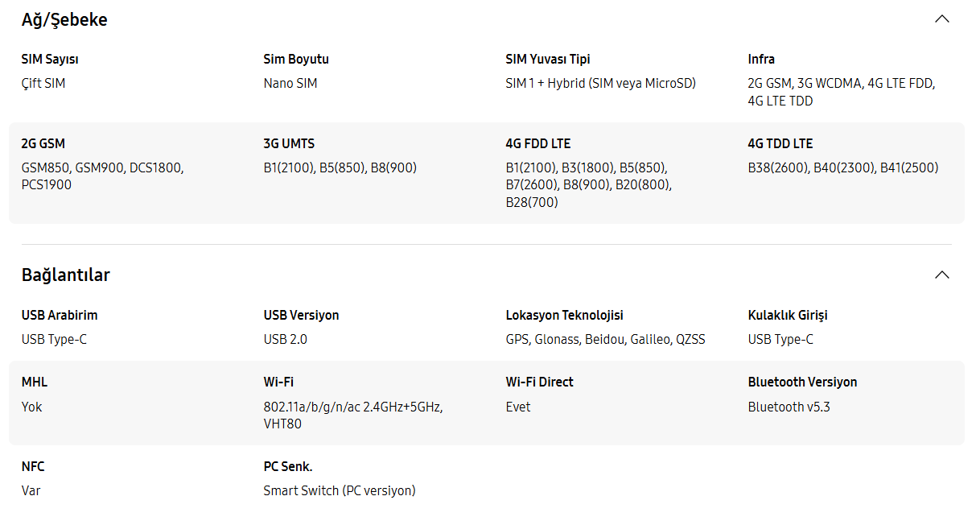
Task: Click the SIM Yuvası Tipi label
Action: coord(548,60)
